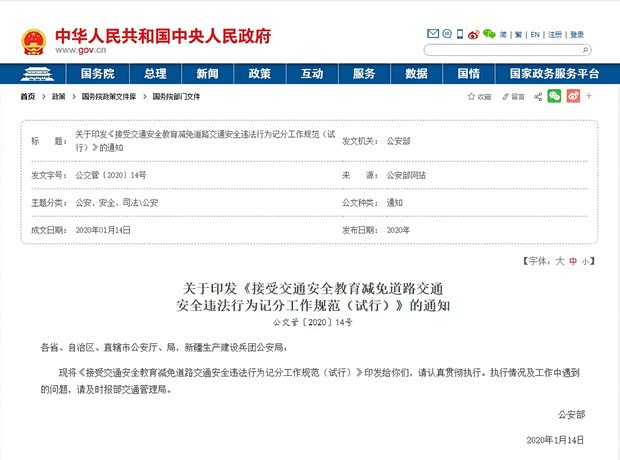Click the 首页 breadcrumb link
This screenshot has width=620, height=460.
pyautogui.click(x=28, y=97)
